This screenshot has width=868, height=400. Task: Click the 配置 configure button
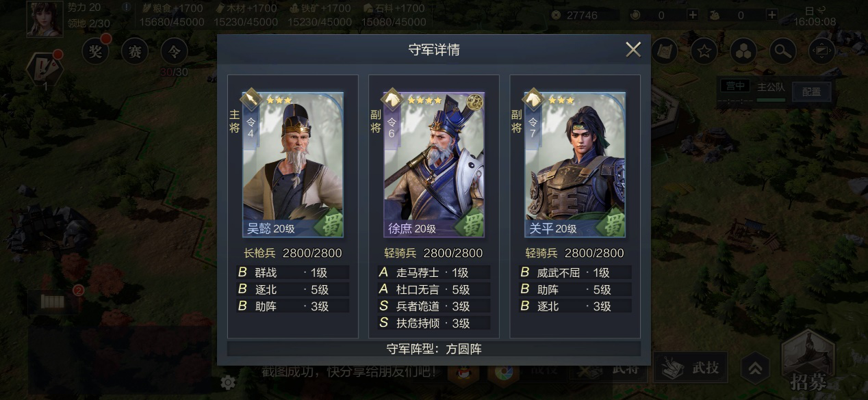coord(811,92)
